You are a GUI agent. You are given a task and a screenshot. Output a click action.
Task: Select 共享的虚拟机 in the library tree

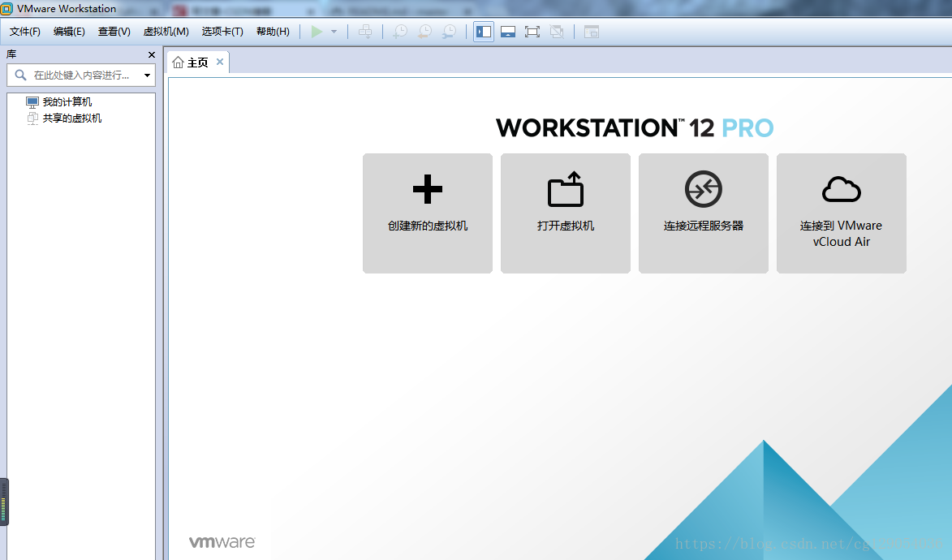coord(72,118)
